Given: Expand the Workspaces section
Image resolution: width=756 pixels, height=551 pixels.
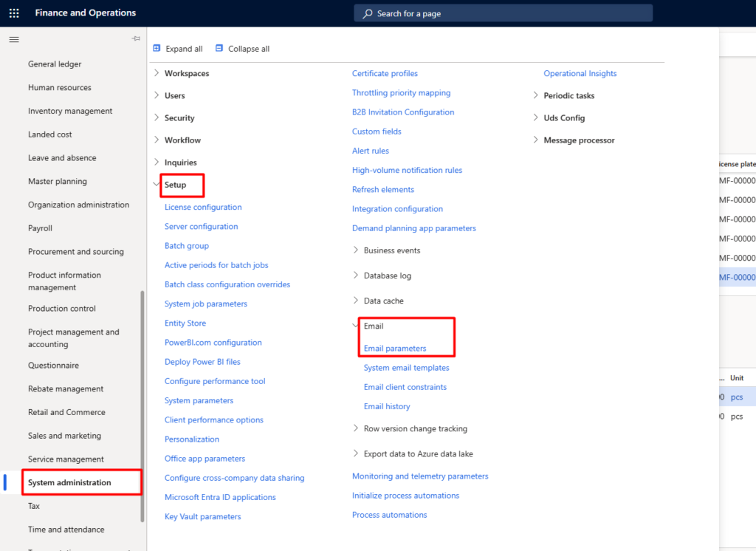Looking at the screenshot, I should 157,74.
